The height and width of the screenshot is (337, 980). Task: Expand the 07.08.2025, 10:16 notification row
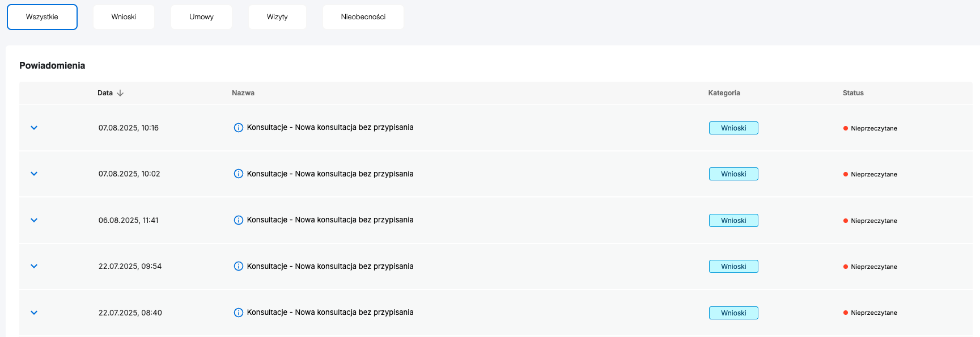34,128
